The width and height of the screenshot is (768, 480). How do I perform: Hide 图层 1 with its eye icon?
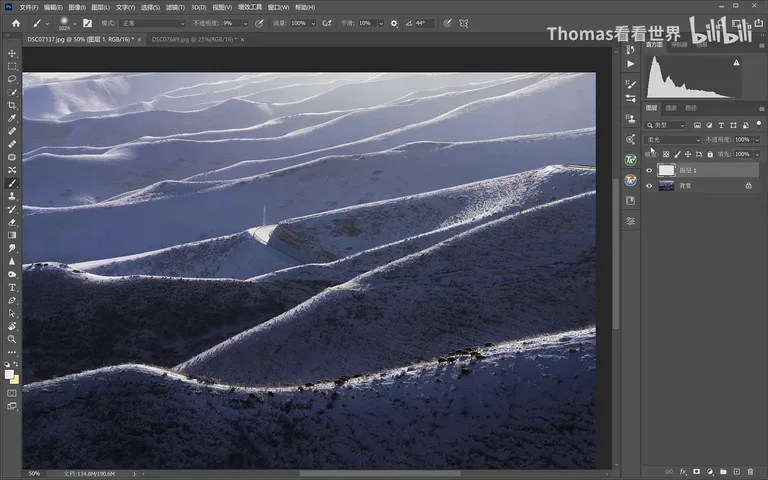coord(649,170)
